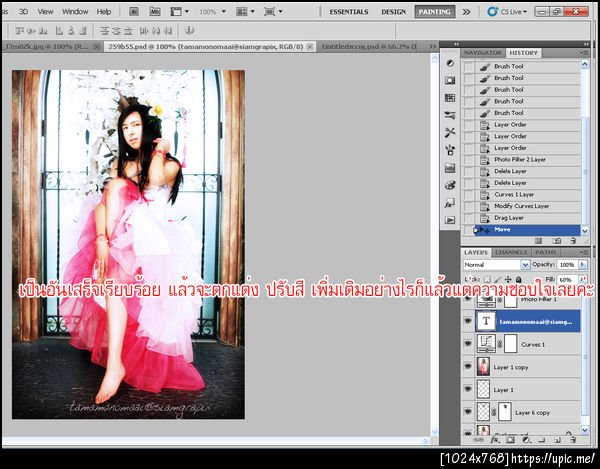
Task: Hide the Layer 1 copy layer
Action: tap(468, 366)
